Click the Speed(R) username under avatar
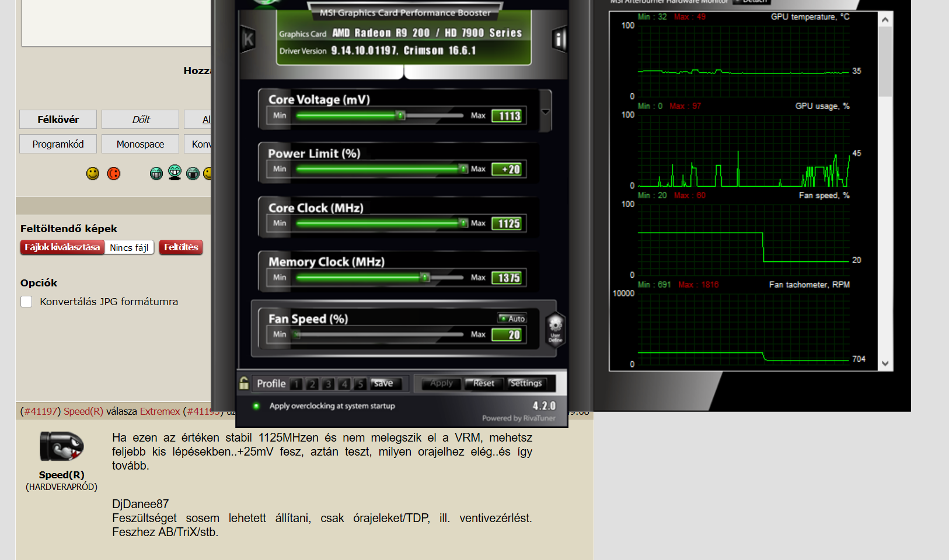Viewport: 949px width, 560px height. 62,475
